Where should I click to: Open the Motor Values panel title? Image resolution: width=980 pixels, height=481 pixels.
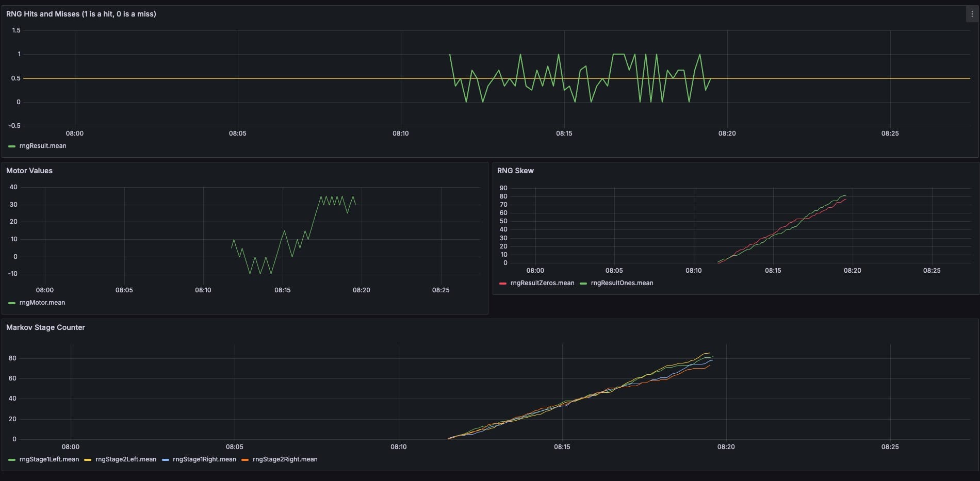point(29,171)
